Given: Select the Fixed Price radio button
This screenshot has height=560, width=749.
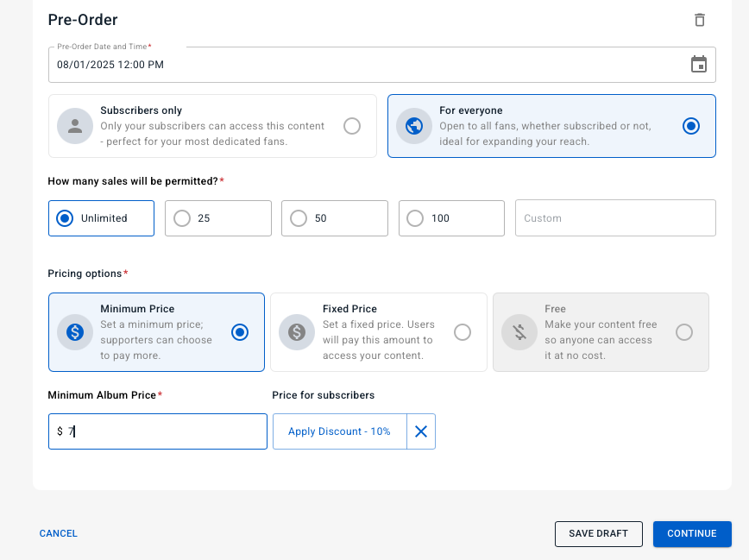Looking at the screenshot, I should (463, 332).
